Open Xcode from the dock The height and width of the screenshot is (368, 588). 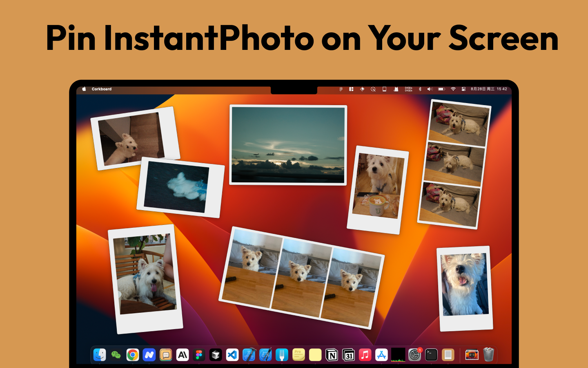(249, 355)
